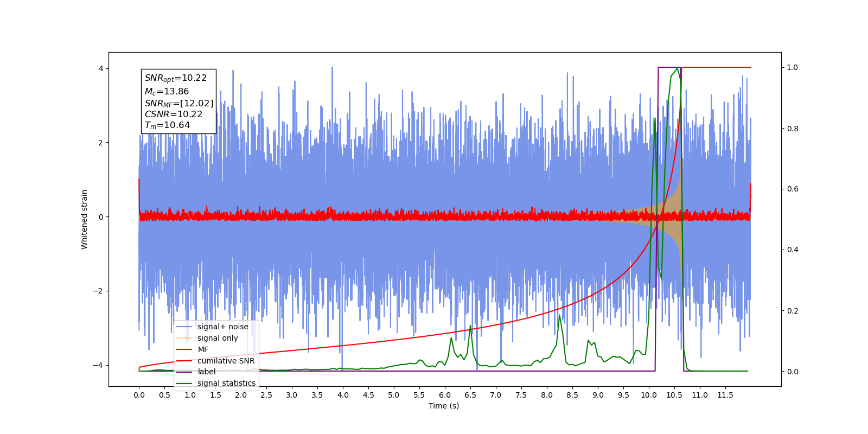Click the 9.5 tick on time axis
This screenshot has height=434, width=868.
pos(623,395)
